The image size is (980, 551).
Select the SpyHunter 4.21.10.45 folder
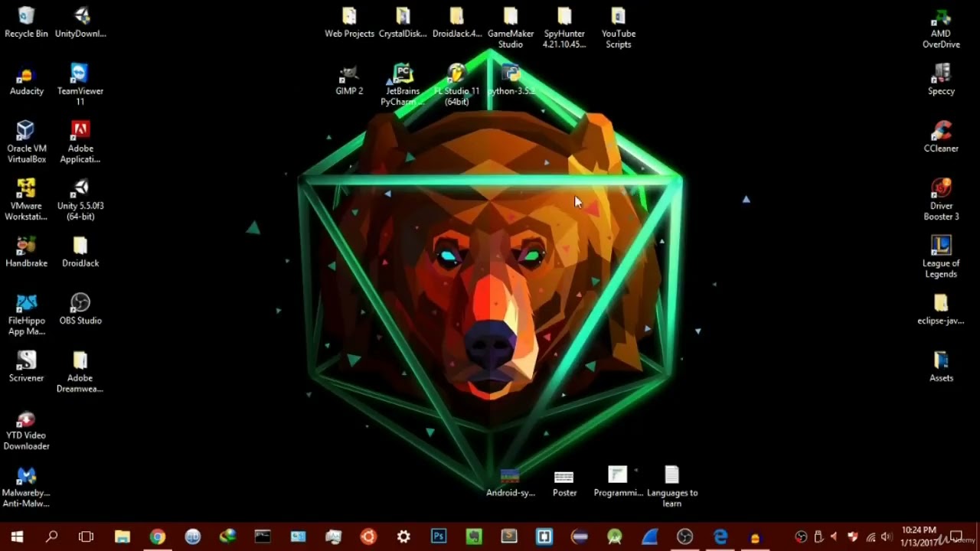[564, 28]
